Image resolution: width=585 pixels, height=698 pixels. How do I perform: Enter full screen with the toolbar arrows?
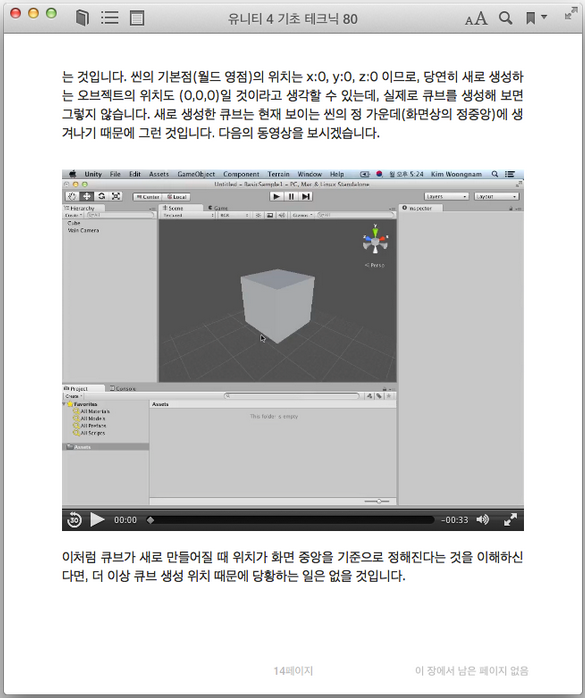tap(570, 12)
